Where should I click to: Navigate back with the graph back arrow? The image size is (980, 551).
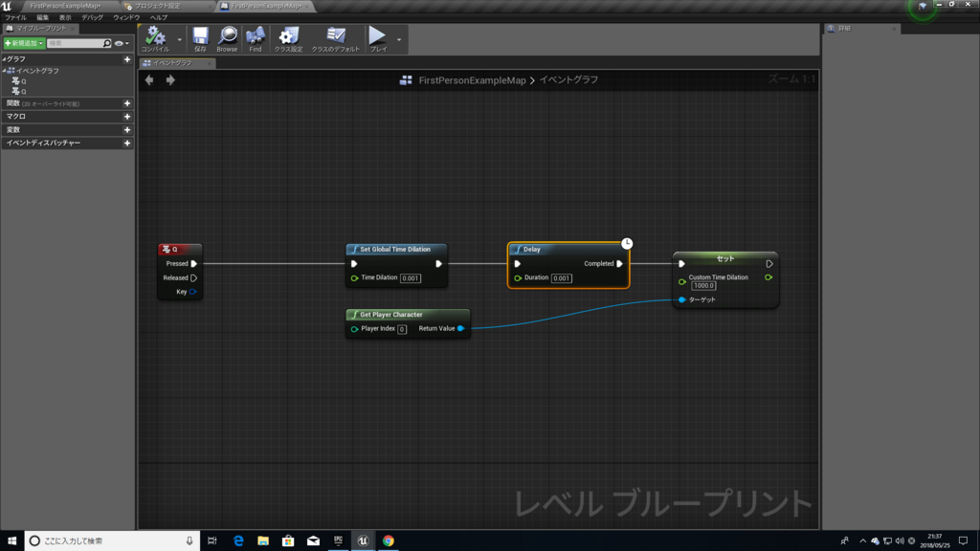point(149,80)
